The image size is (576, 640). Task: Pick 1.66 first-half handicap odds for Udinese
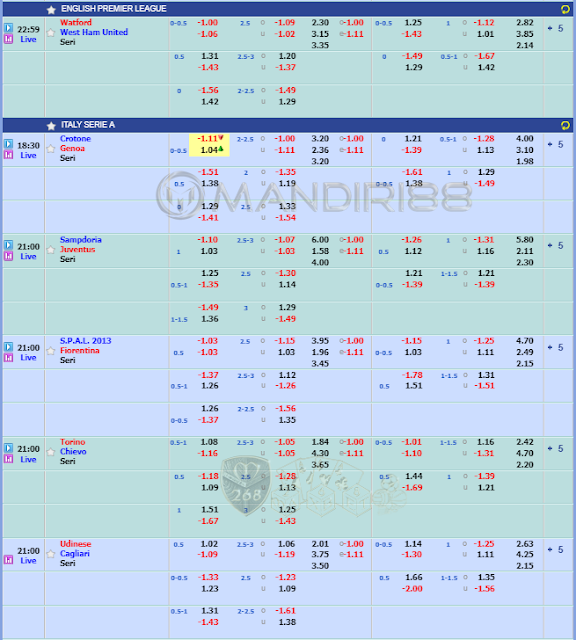(414, 578)
